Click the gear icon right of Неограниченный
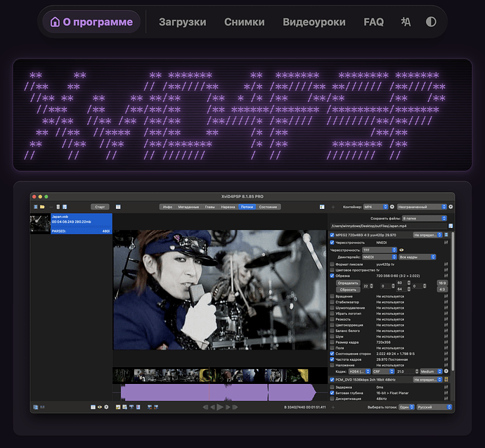The width and height of the screenshot is (485, 448). click(451, 207)
